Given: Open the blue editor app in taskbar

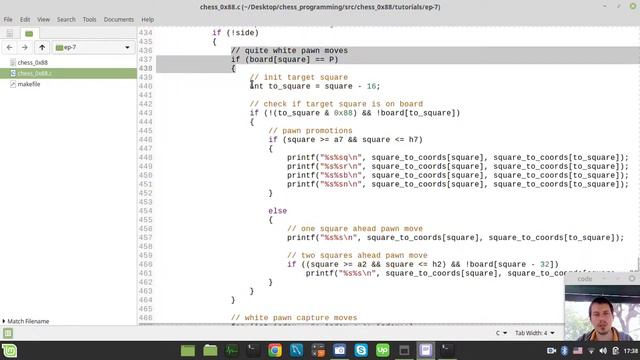Looking at the screenshot, I should pyautogui.click(x=296, y=351).
